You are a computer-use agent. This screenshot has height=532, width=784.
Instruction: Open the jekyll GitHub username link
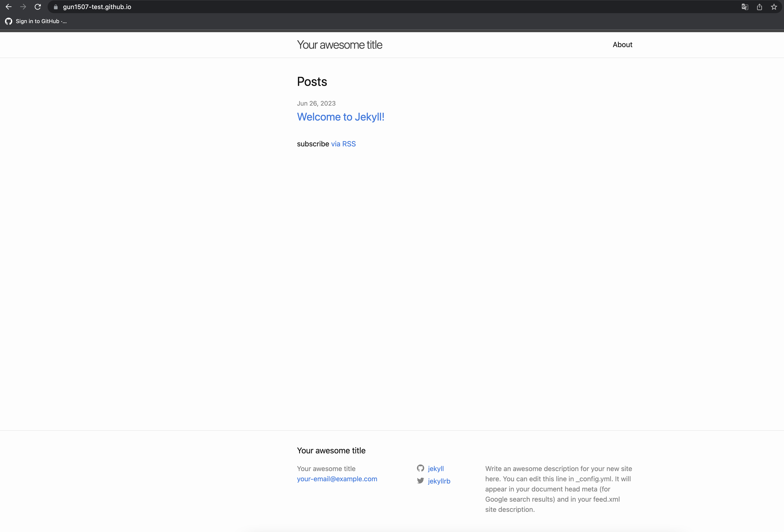tap(436, 469)
